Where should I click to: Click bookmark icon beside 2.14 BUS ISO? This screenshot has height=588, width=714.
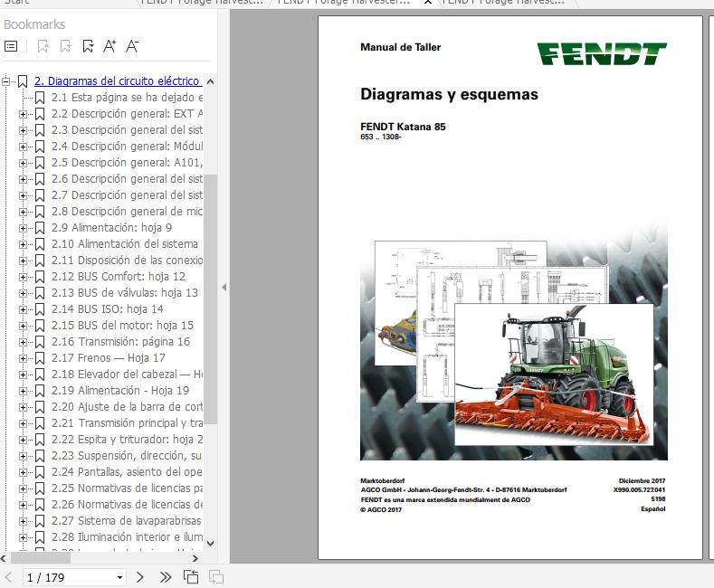40,309
